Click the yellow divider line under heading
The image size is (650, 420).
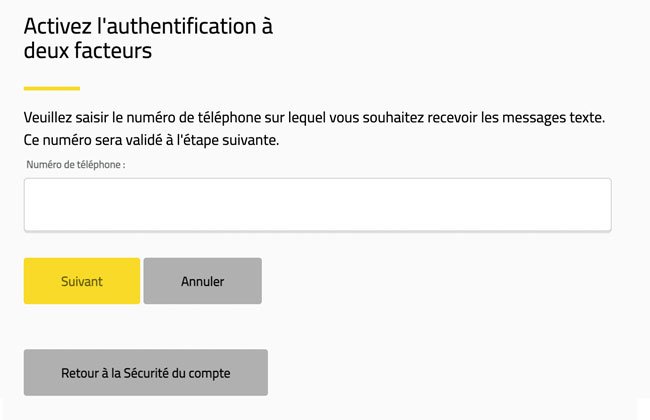51,88
